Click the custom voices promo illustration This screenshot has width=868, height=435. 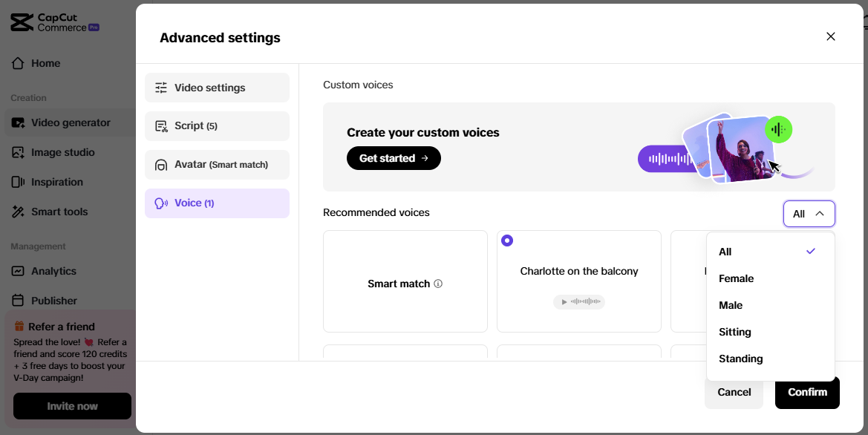(725, 148)
